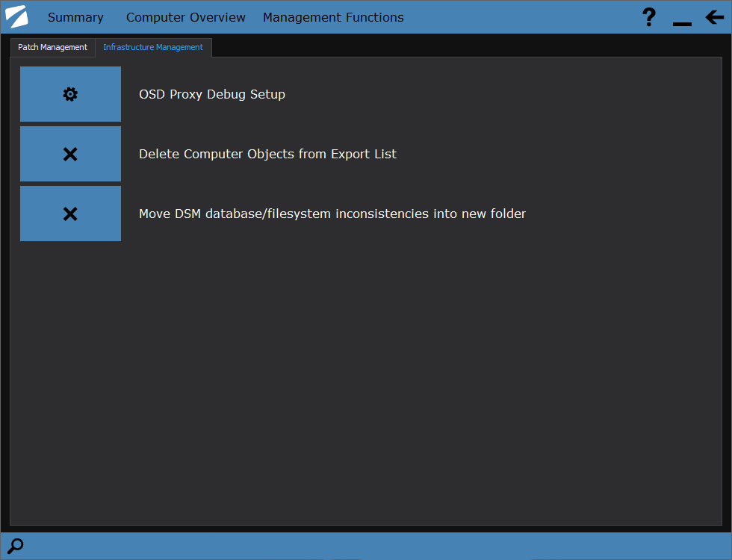Screen dimensions: 732x560
Task: Open the Summary menu
Action: point(75,17)
